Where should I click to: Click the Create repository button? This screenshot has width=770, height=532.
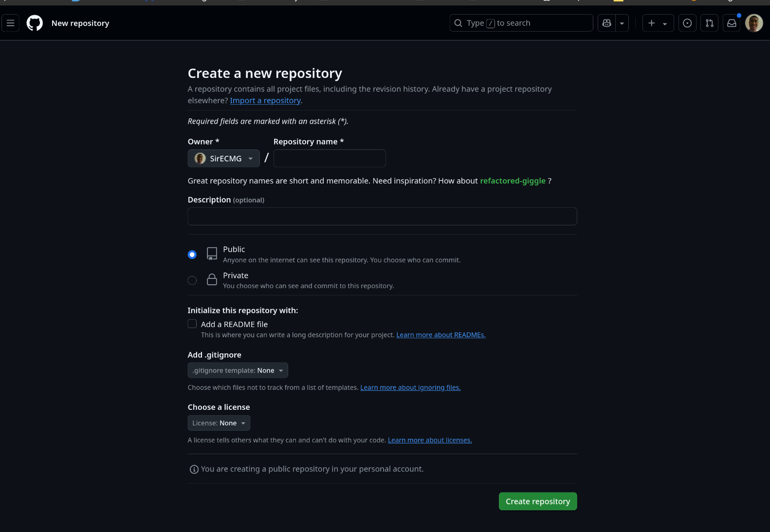538,501
